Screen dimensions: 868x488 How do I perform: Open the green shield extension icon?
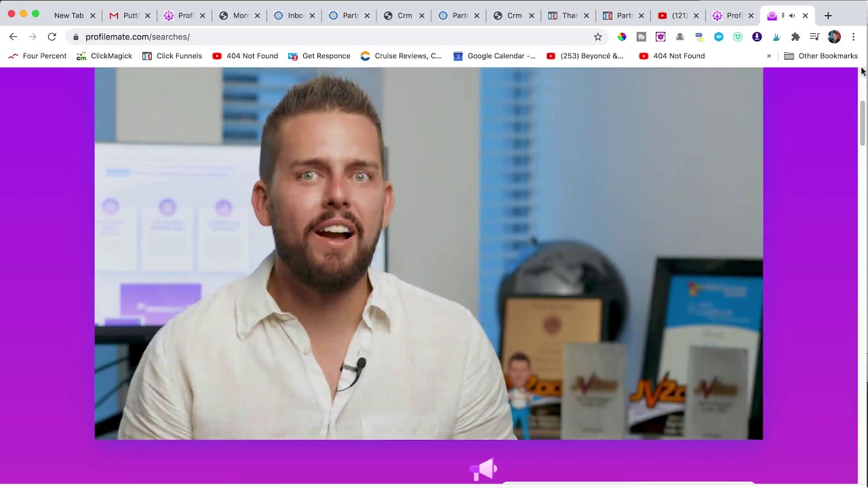coord(738,37)
